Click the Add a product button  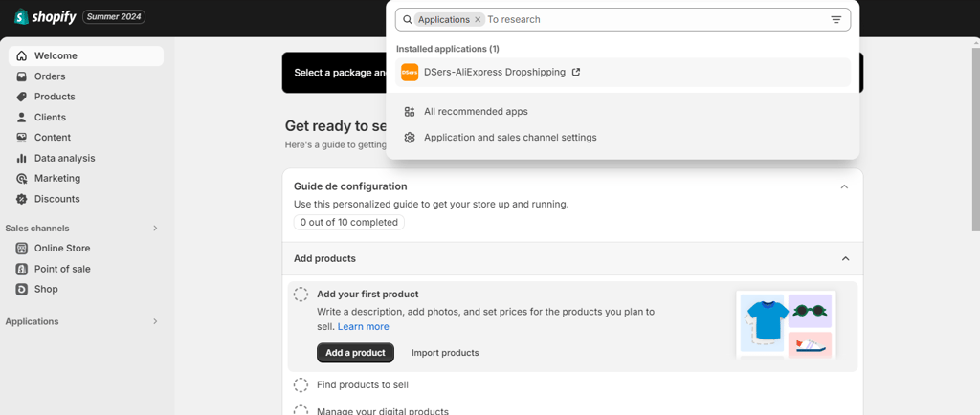click(x=355, y=353)
